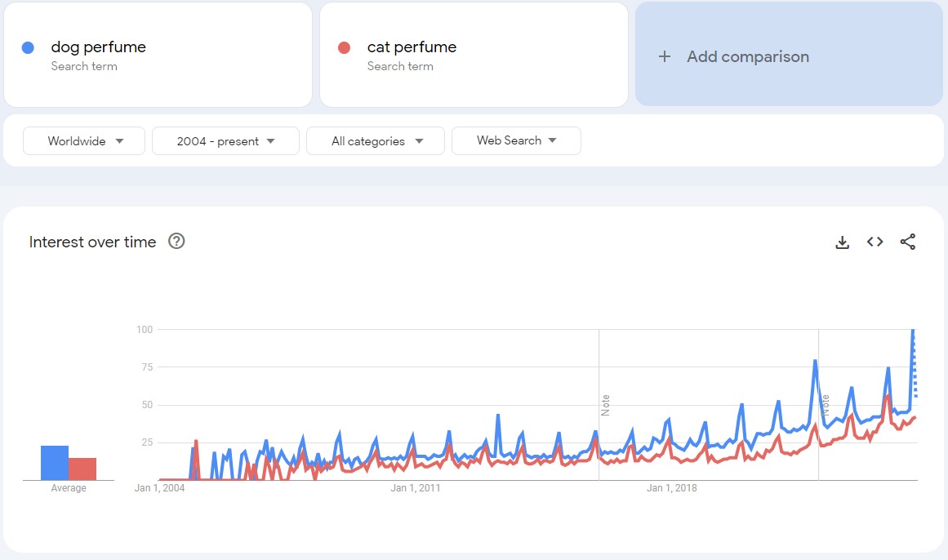Image resolution: width=948 pixels, height=560 pixels.
Task: Click the help icon next to Interest over time
Action: click(x=177, y=242)
